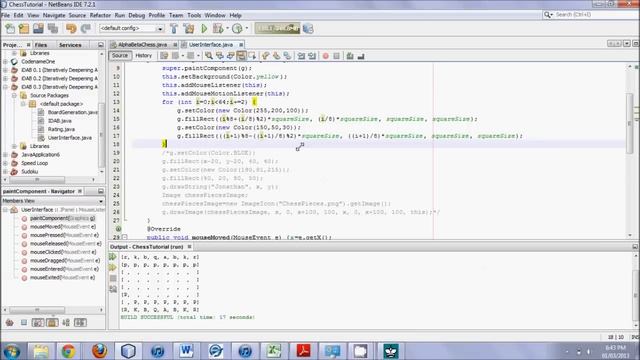Click the red Start Macro Recording icon
Image resolution: width=640 pixels, height=360 pixels.
click(325, 56)
